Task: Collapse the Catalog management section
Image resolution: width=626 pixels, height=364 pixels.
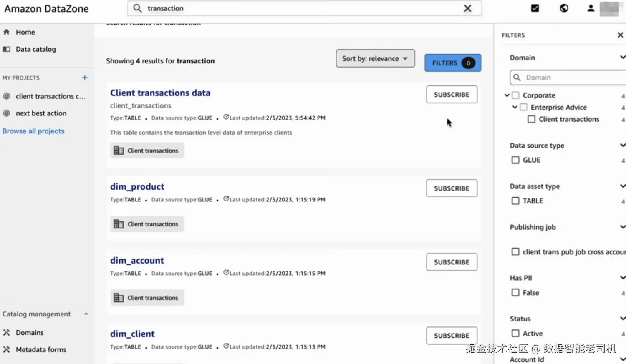Action: click(x=86, y=314)
